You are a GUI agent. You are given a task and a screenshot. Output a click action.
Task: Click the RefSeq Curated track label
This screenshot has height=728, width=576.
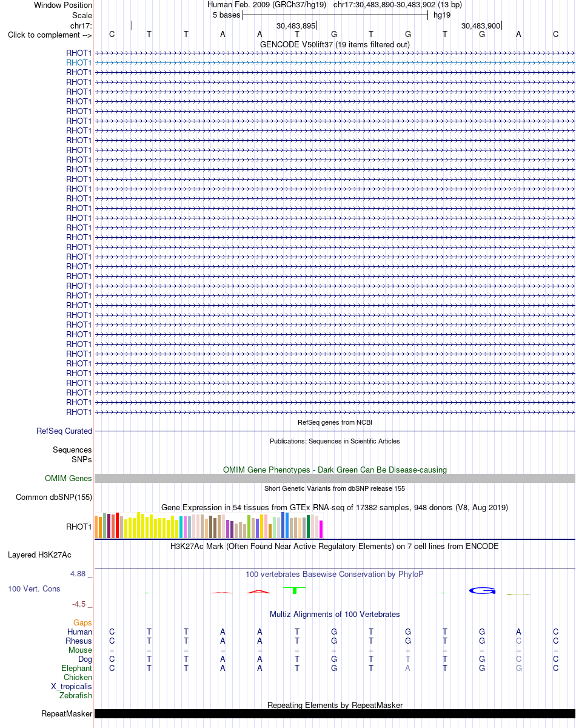pos(64,431)
